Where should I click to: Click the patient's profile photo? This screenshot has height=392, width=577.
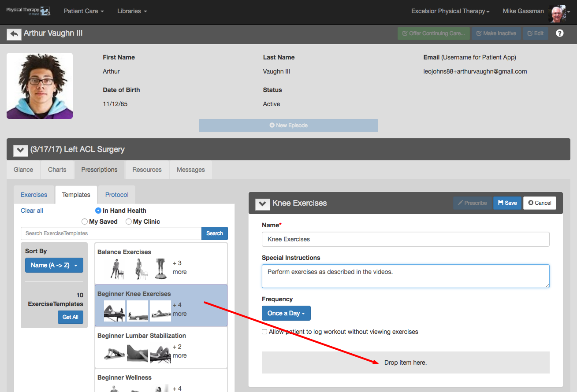[40, 86]
